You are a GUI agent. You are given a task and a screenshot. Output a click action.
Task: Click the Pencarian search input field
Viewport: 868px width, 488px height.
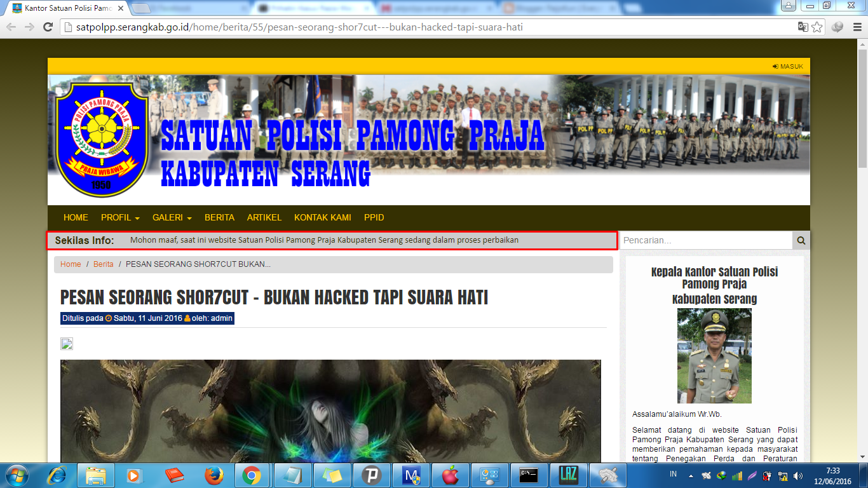[x=706, y=240]
